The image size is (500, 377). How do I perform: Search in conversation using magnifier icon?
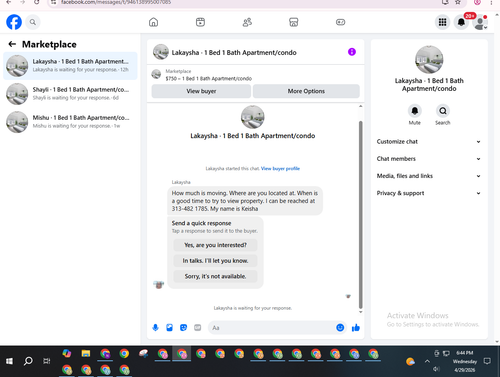coord(443,111)
